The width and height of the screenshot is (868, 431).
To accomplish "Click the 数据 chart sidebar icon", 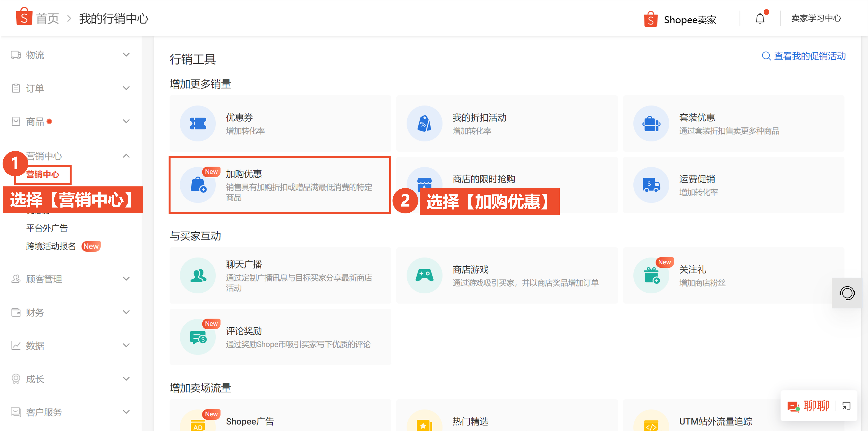I will [16, 345].
